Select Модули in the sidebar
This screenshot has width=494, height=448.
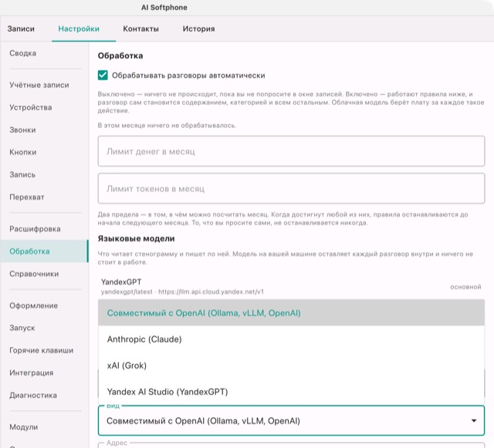click(x=24, y=427)
